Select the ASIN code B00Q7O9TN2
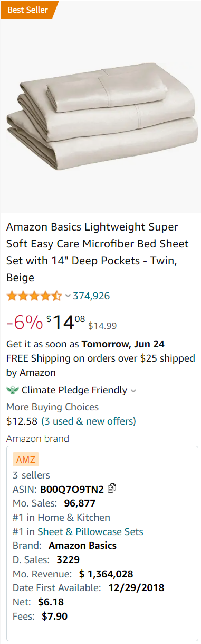 tap(72, 489)
